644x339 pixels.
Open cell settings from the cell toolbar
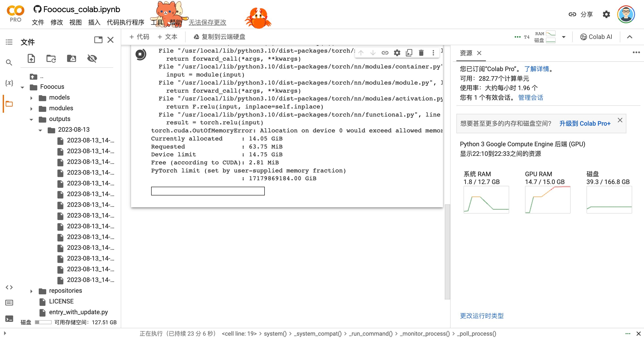tap(397, 53)
